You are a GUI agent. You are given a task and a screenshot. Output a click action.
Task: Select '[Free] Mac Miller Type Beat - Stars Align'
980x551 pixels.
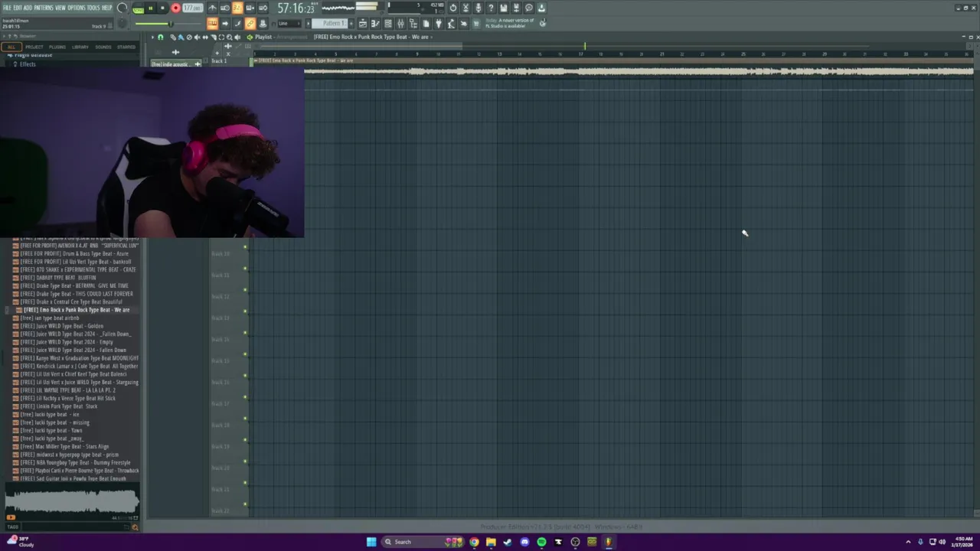click(64, 446)
